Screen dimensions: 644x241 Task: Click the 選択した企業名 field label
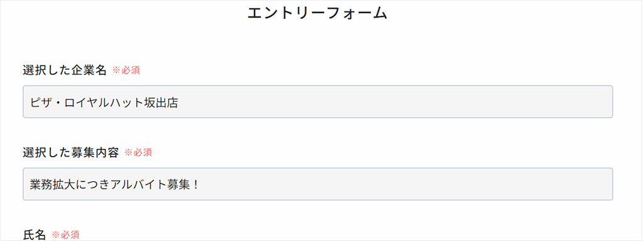click(x=65, y=70)
